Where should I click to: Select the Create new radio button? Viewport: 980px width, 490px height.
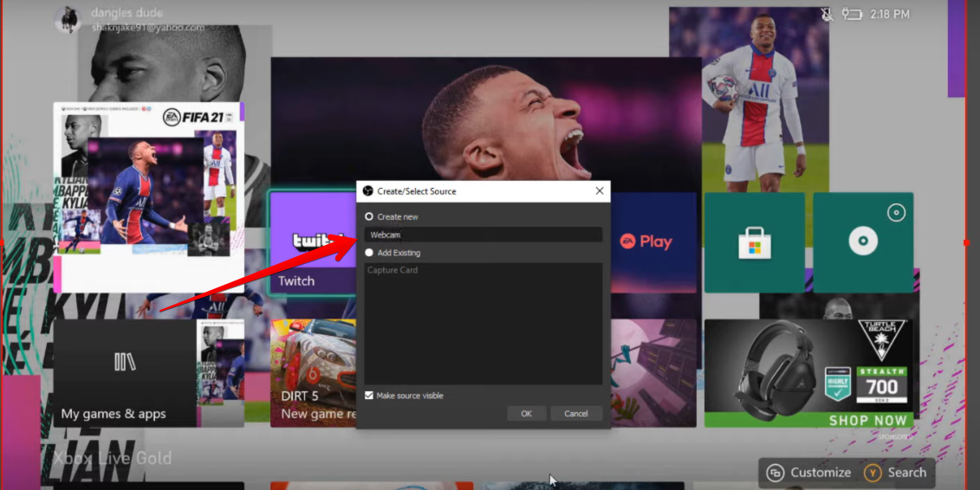369,216
